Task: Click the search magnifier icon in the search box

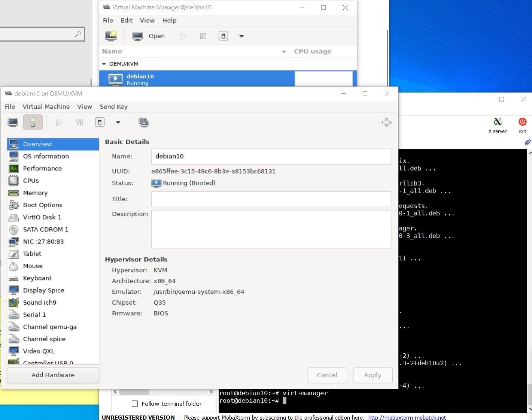Action: tap(77, 34)
